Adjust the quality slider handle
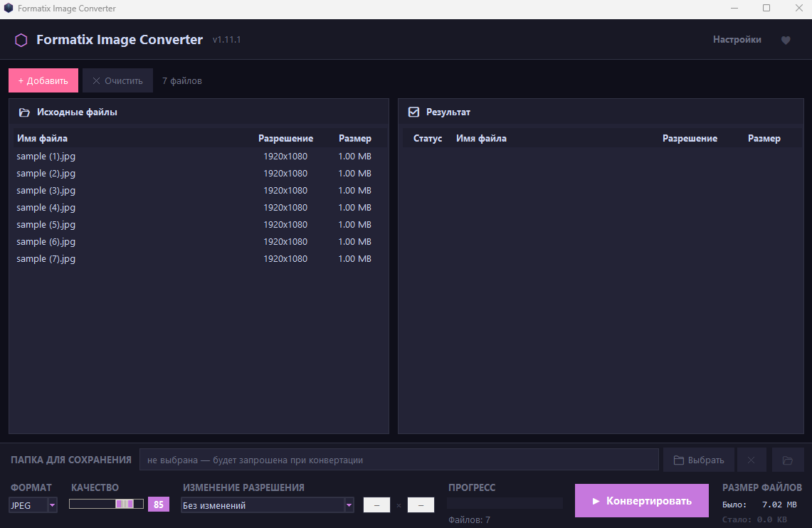 click(x=125, y=504)
